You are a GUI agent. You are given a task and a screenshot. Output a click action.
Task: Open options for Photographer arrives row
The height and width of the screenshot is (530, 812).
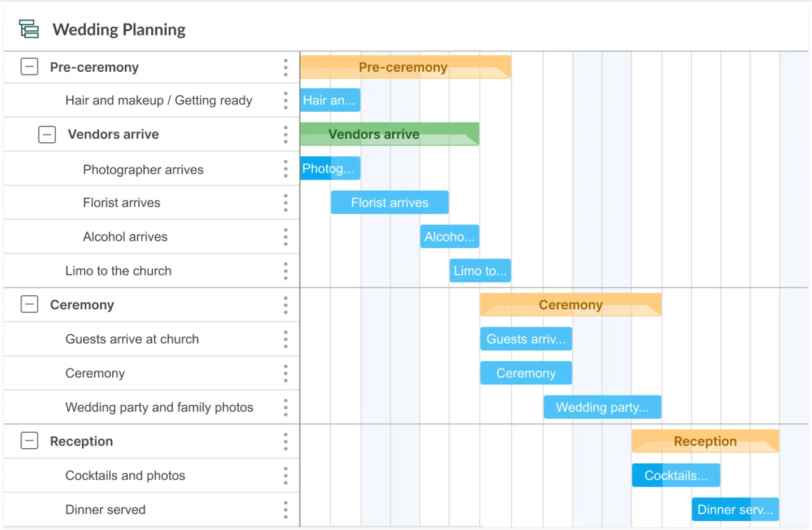pos(286,168)
